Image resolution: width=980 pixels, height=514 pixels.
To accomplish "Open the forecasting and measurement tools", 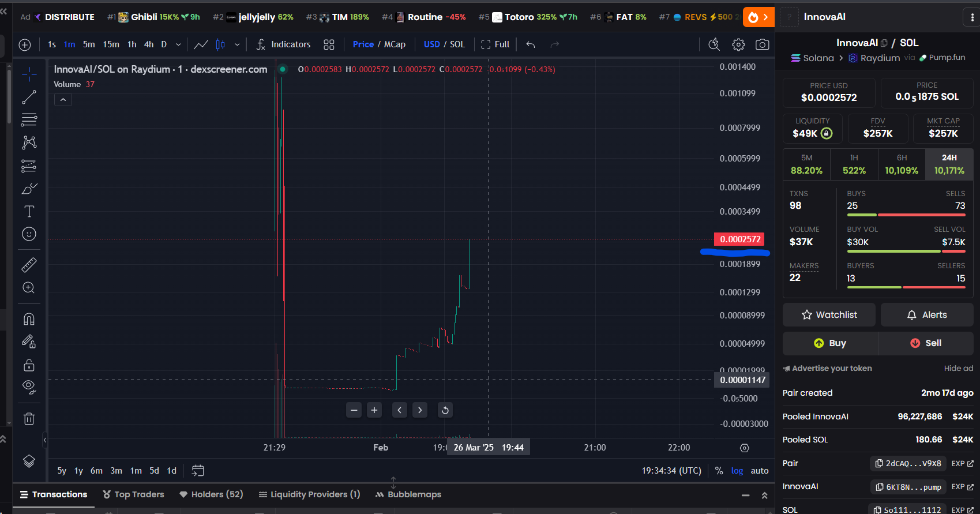I will pyautogui.click(x=29, y=166).
